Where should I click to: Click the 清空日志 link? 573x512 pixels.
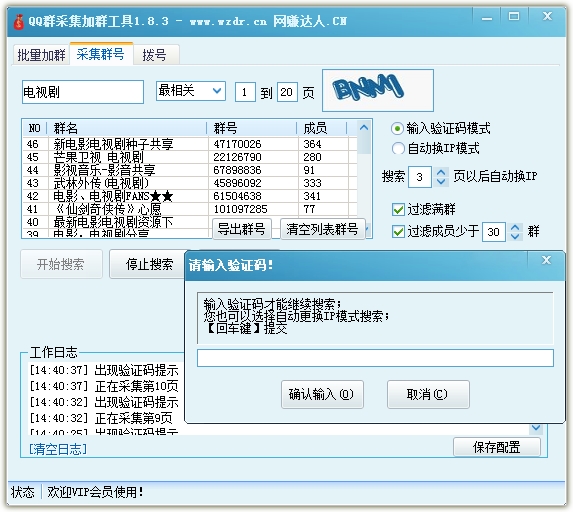58,449
